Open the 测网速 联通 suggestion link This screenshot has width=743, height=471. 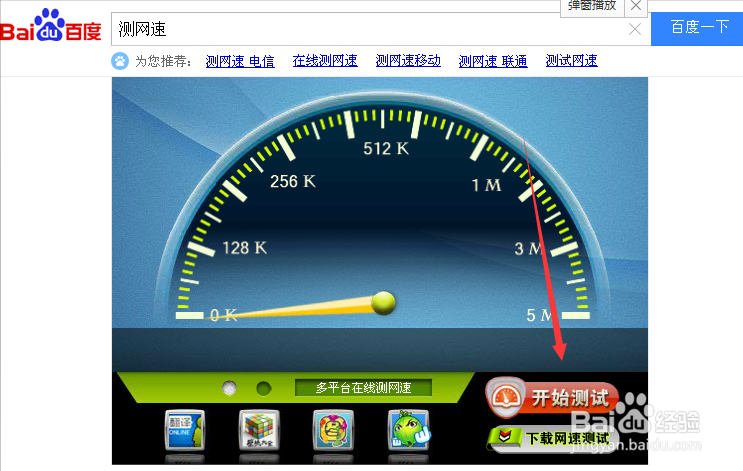pos(493,61)
